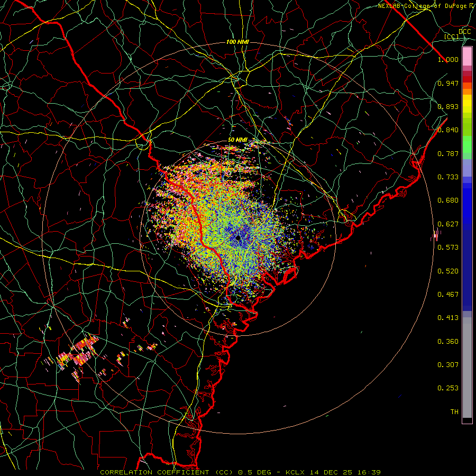This screenshot has height=476, width=476.
Task: Click the 0.947 legend value
Action: click(x=448, y=83)
